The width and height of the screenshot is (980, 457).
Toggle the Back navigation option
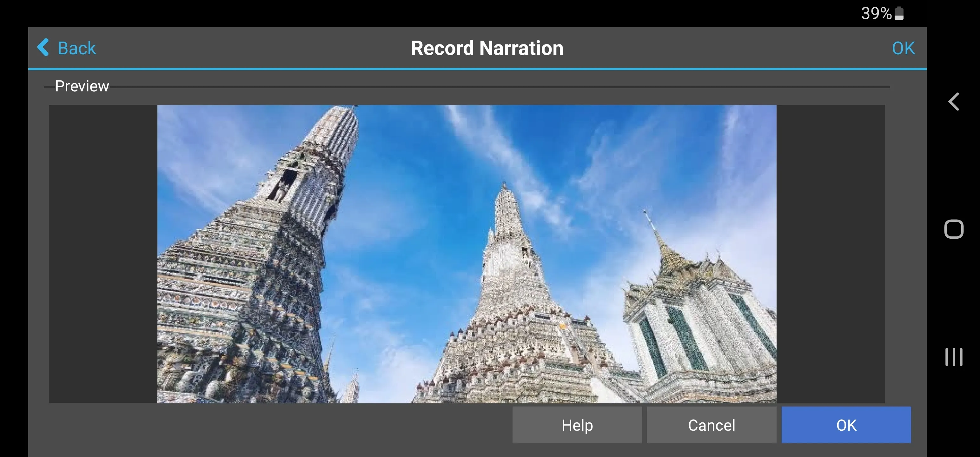[x=67, y=48]
